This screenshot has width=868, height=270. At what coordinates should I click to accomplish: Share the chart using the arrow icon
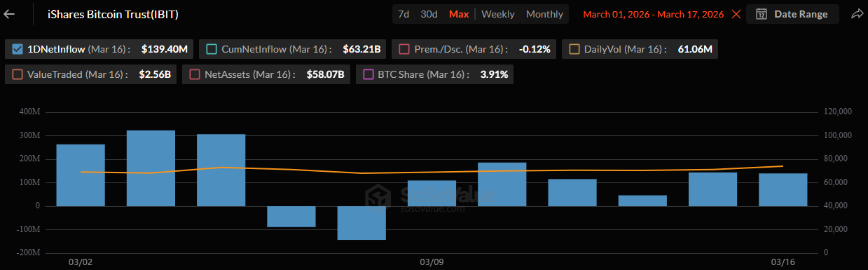(857, 14)
